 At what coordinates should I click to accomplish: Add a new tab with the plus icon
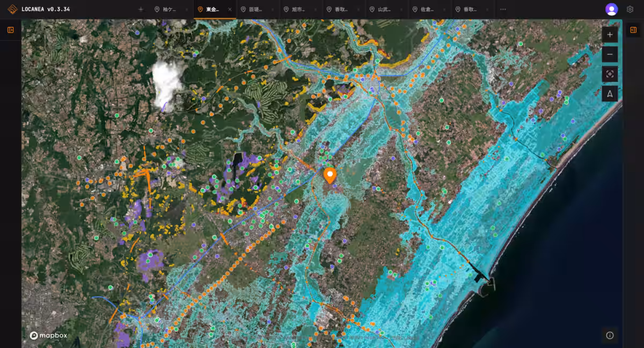click(141, 9)
